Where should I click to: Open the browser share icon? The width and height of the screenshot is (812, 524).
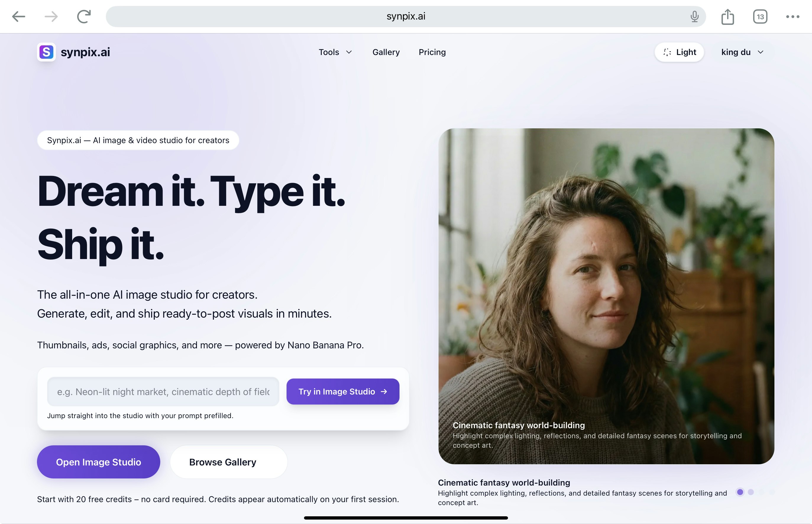click(x=728, y=16)
